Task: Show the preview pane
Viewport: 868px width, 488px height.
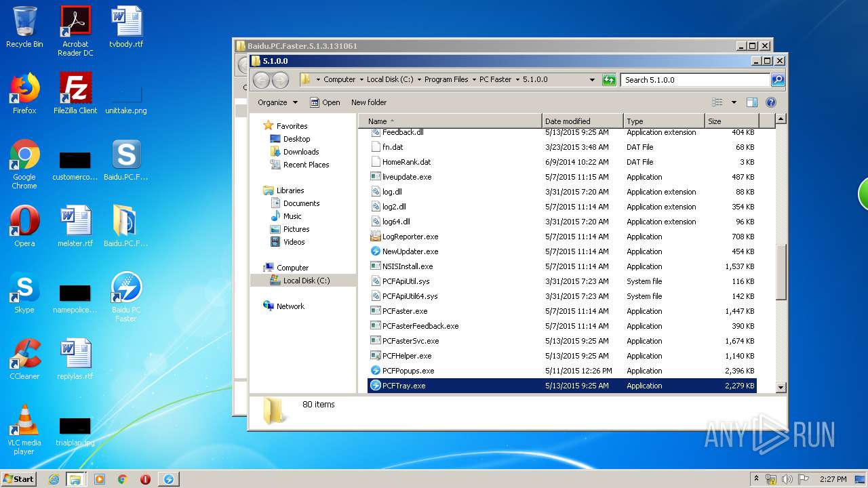Action: pyautogui.click(x=751, y=102)
